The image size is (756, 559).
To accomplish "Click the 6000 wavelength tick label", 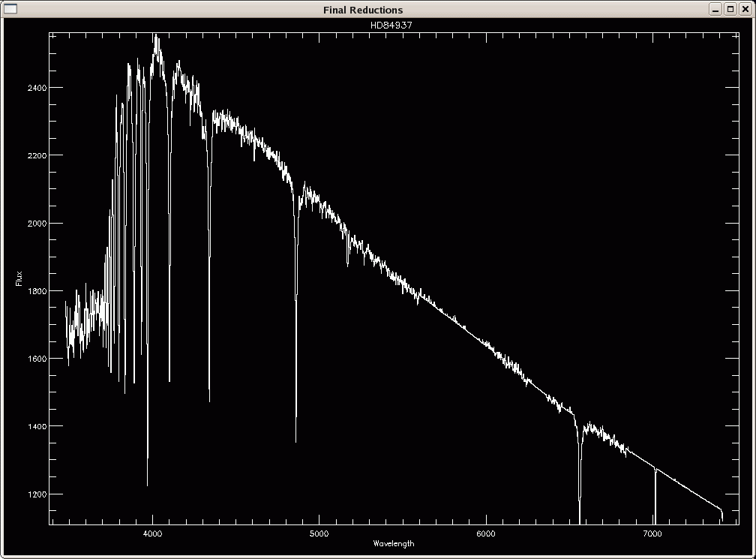I will [x=486, y=533].
